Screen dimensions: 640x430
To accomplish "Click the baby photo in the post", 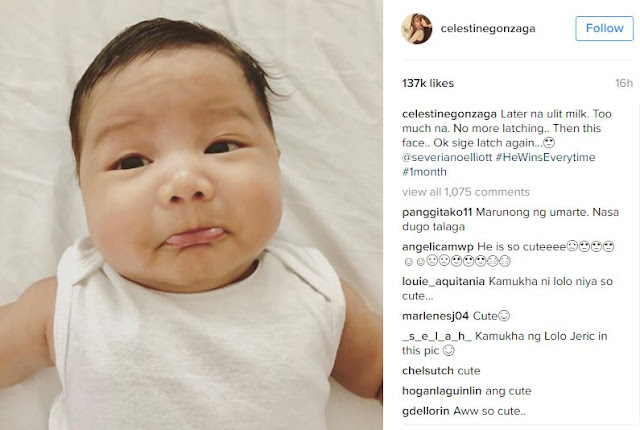I will pos(191,215).
